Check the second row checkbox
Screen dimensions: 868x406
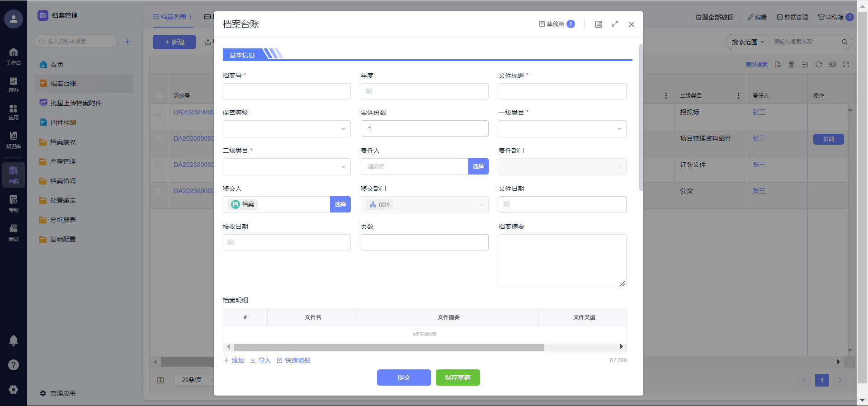(159, 138)
